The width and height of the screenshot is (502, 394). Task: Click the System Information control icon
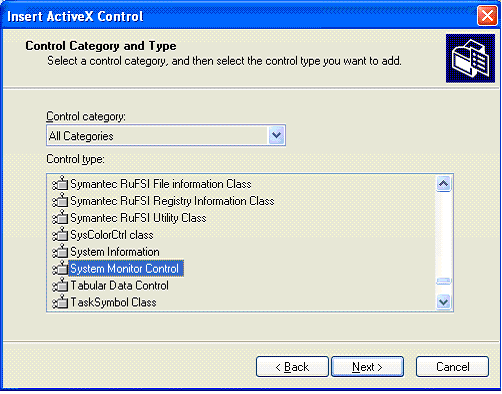click(60, 252)
